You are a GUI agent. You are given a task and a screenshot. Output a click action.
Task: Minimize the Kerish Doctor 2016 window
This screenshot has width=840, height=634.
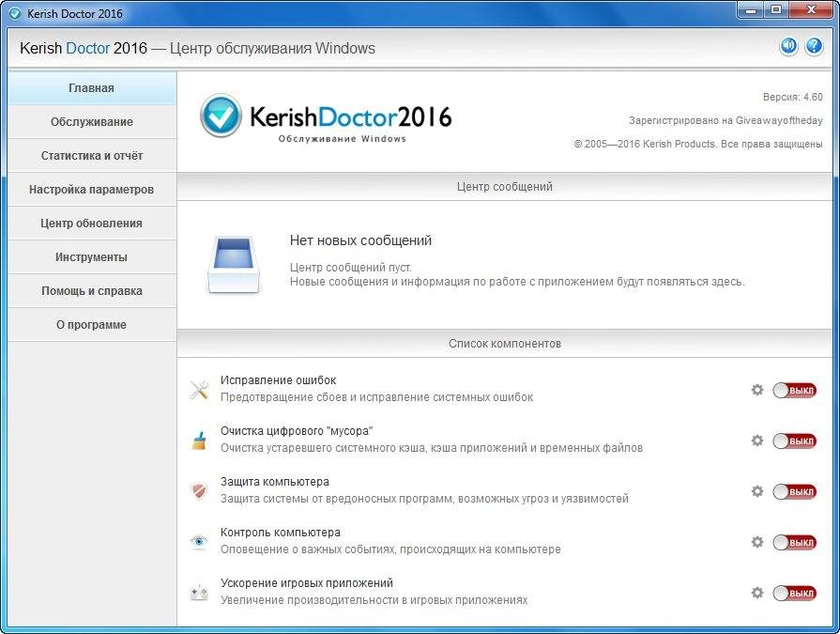[x=751, y=9]
